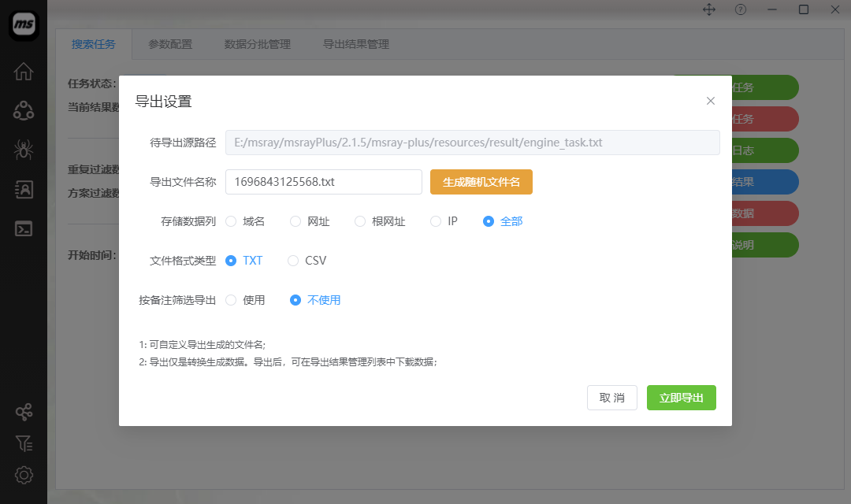Select the 域名 radio option
Image resolution: width=851 pixels, height=504 pixels.
[232, 221]
